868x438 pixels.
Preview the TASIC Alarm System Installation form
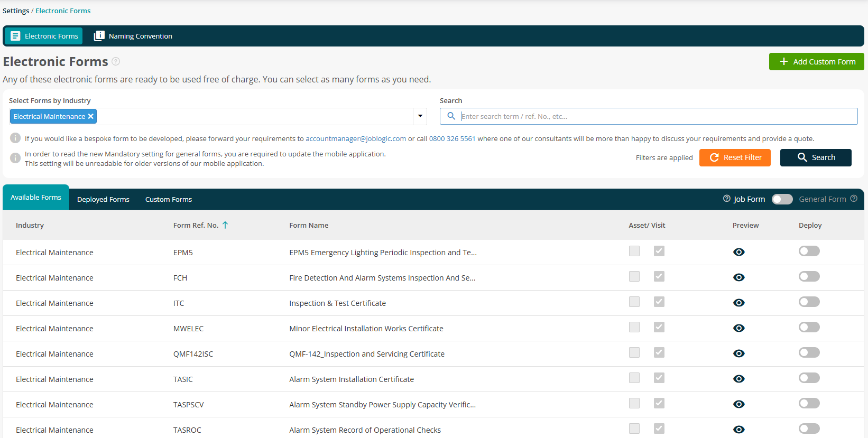(739, 379)
